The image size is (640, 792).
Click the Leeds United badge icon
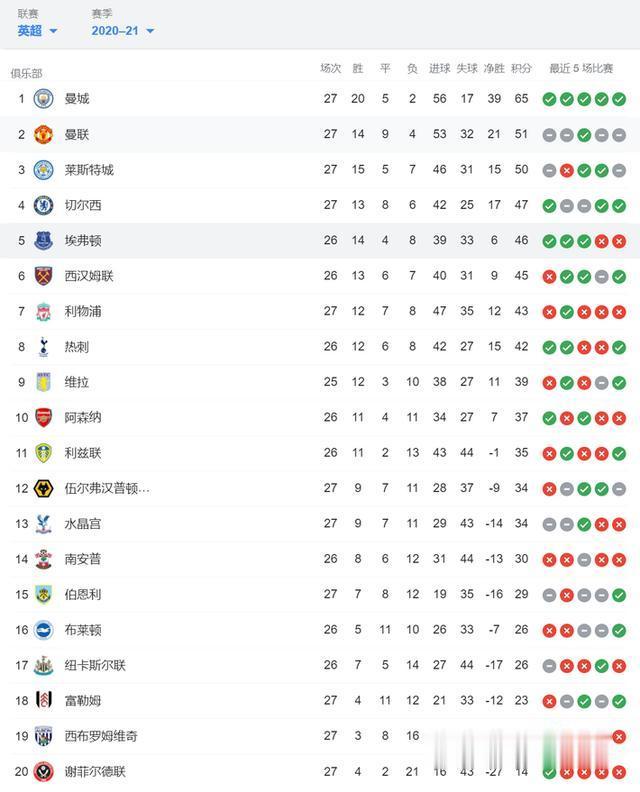[43, 453]
